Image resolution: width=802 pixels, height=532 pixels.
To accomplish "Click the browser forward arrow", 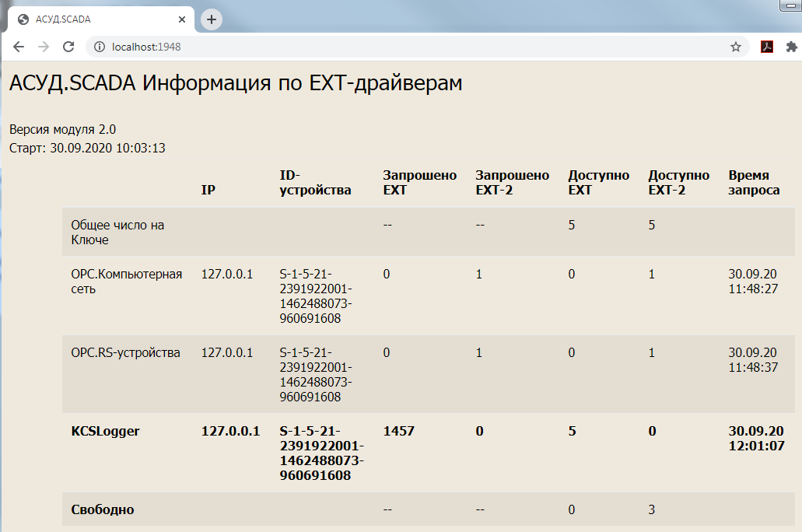I will coord(44,47).
